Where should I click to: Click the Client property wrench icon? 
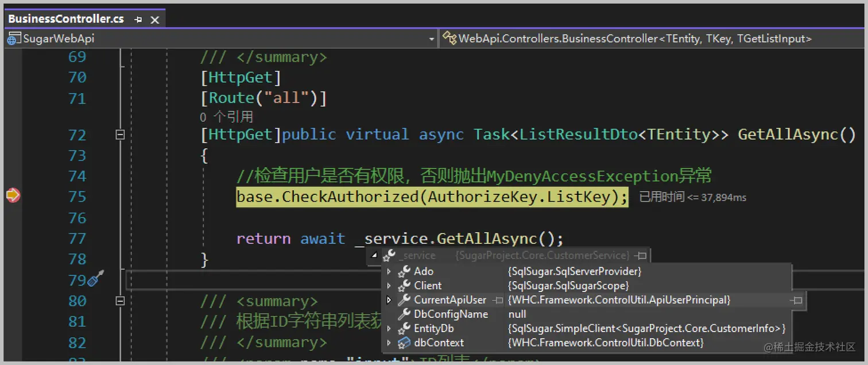[404, 286]
